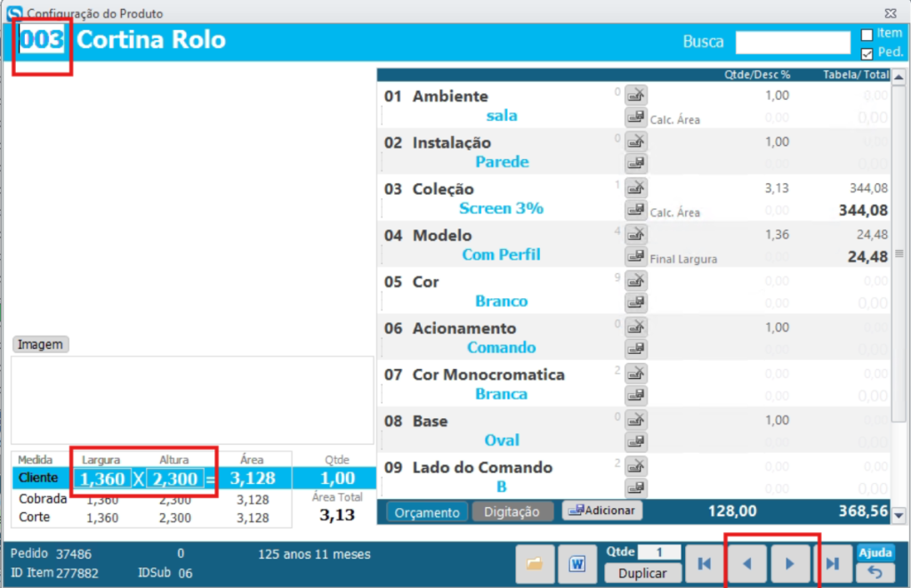Screen dimensions: 911x588
Task: Click the Busca search field
Action: click(793, 42)
